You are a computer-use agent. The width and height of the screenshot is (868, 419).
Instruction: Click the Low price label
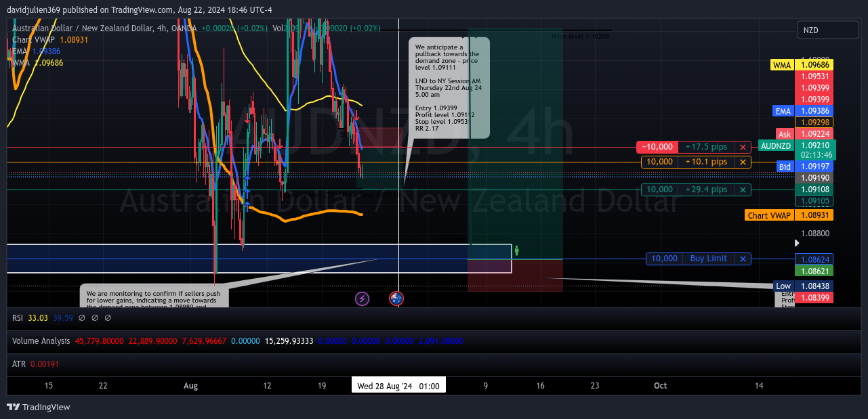point(783,286)
